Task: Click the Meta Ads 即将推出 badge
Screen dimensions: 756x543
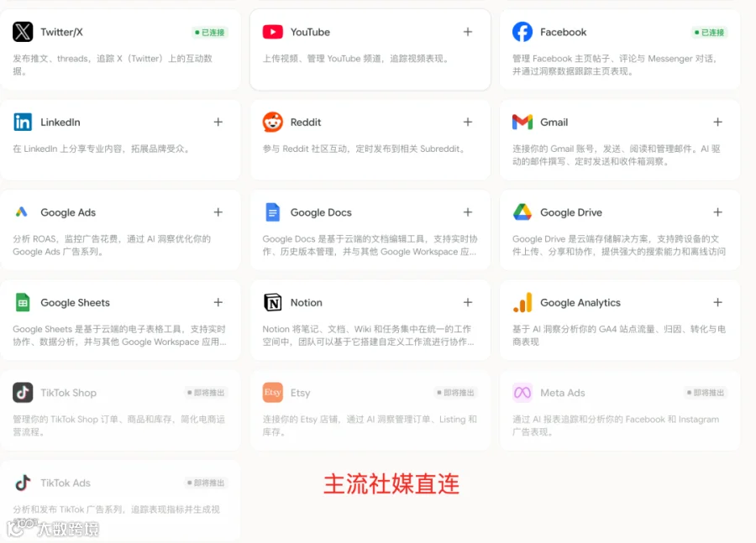Action: point(706,393)
